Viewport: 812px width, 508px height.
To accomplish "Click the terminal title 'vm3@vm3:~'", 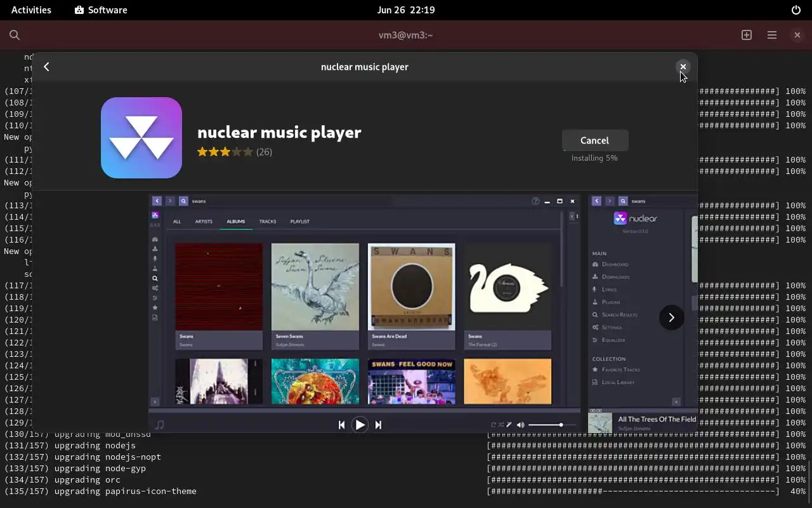I will tap(406, 36).
